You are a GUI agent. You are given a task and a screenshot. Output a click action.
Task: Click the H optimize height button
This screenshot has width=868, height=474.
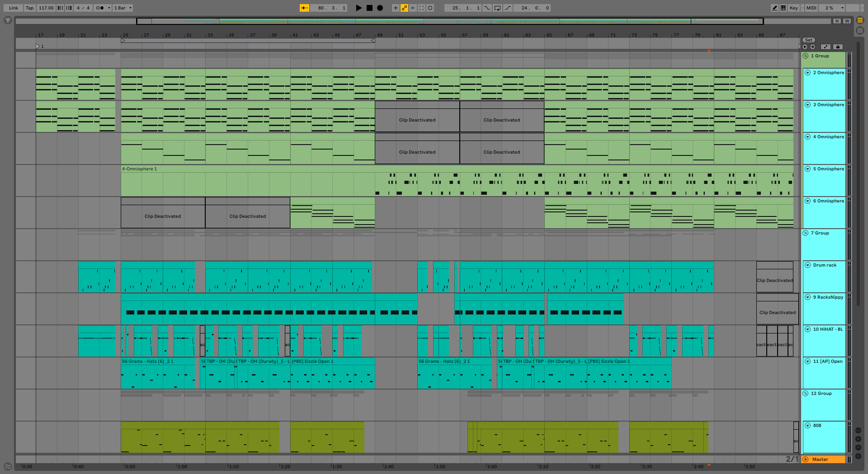[x=837, y=21]
